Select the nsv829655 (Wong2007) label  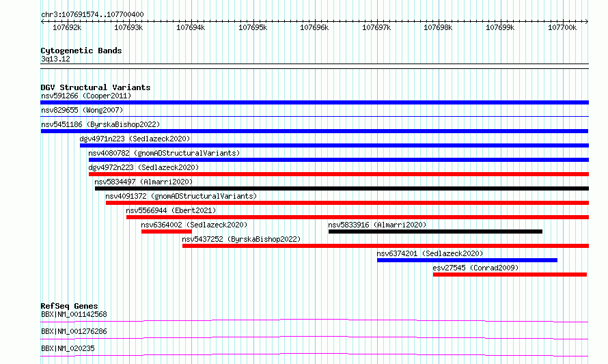point(82,110)
